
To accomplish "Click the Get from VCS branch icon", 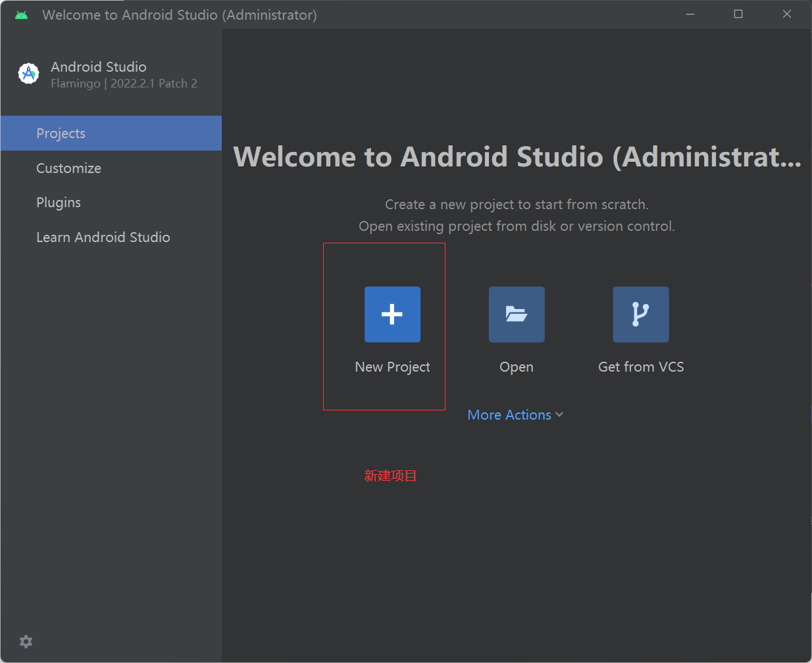I will pyautogui.click(x=641, y=314).
